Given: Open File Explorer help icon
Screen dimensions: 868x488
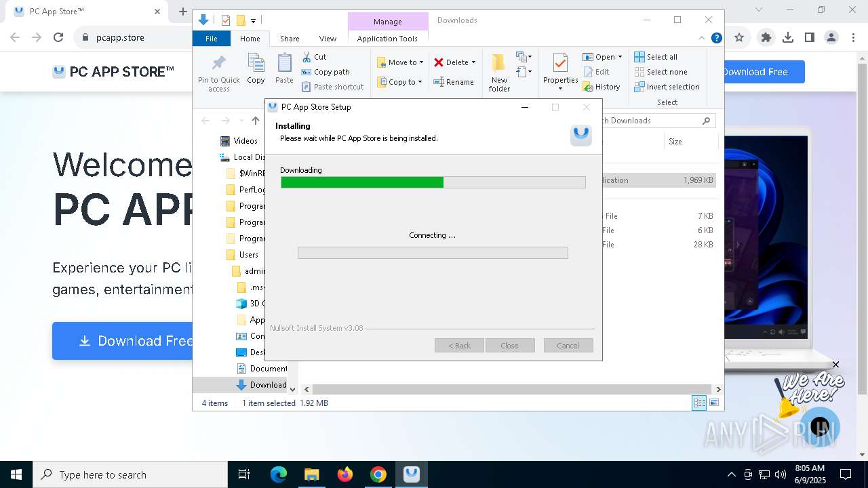Looking at the screenshot, I should click(716, 38).
